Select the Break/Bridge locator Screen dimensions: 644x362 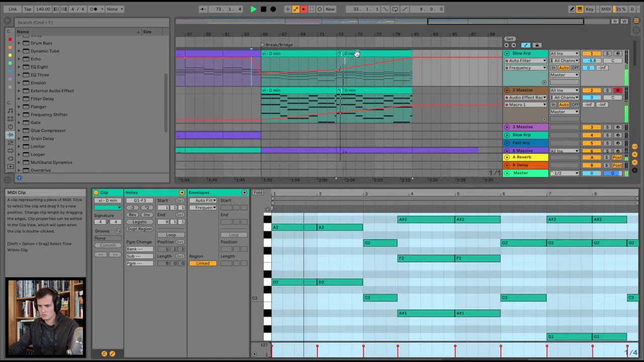click(x=277, y=45)
